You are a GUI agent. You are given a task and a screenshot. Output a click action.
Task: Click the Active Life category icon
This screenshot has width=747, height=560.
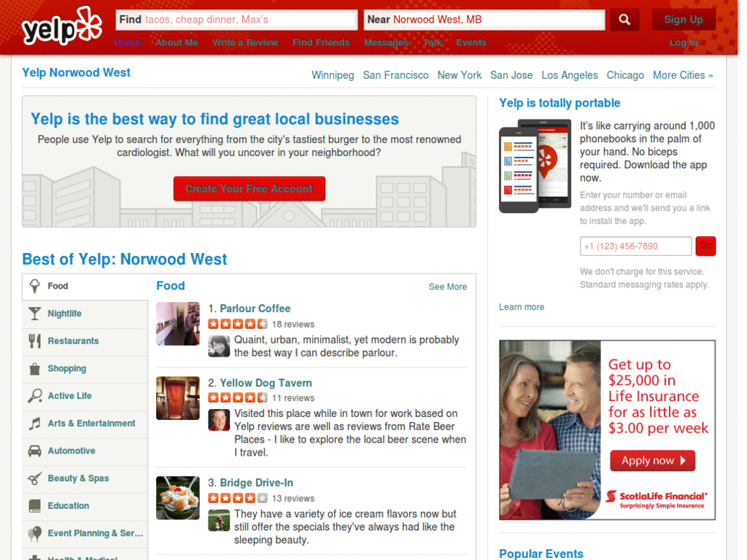[34, 396]
